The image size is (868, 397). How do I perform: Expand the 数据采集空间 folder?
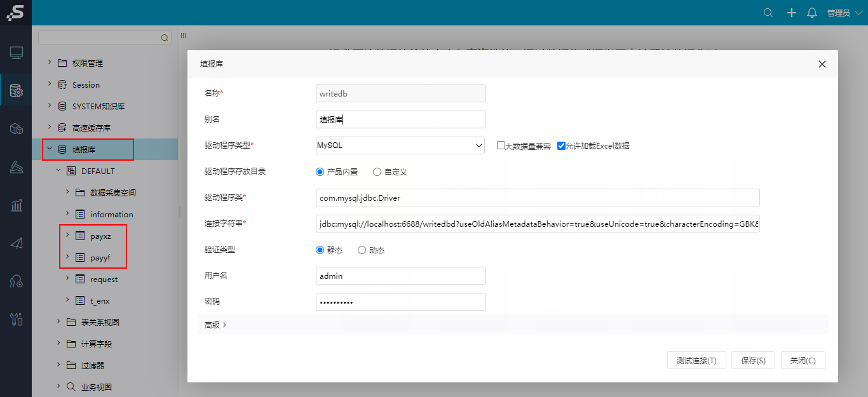pyautogui.click(x=67, y=192)
